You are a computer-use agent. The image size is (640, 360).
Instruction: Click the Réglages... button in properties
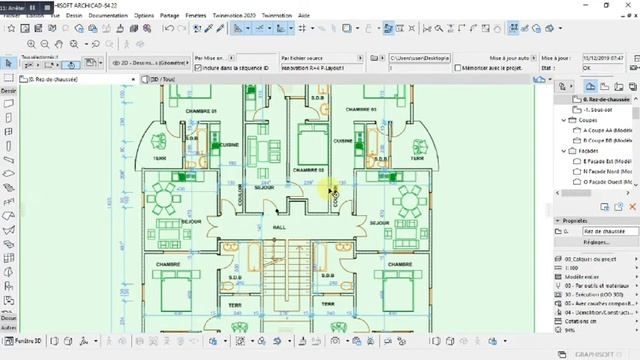pos(596,242)
